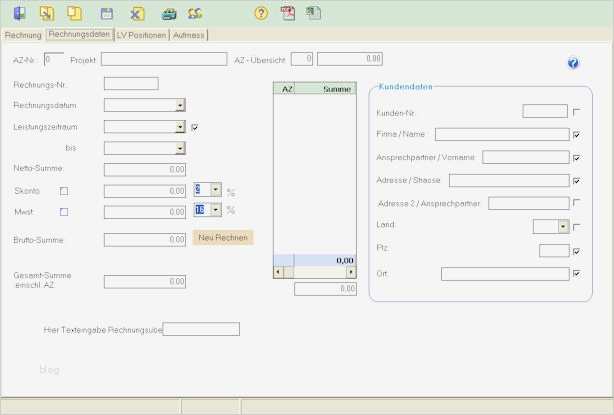Switch to the Aufmass tab
The height and width of the screenshot is (415, 614).
(x=188, y=35)
